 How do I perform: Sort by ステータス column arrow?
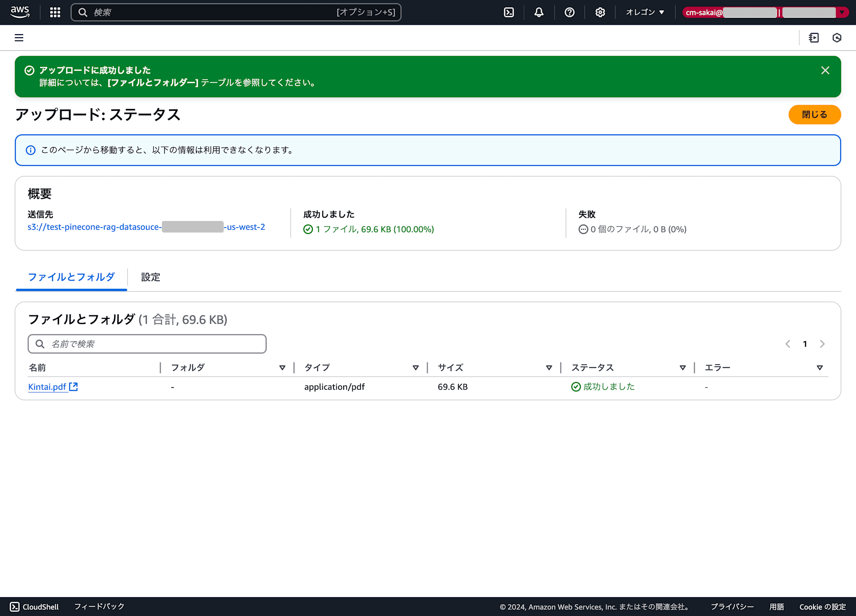coord(683,368)
